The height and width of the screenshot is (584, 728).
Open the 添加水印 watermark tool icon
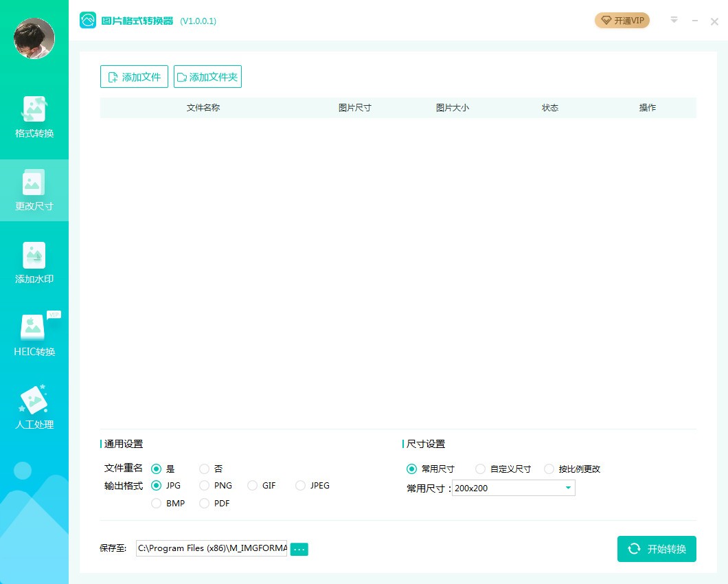[x=34, y=256]
